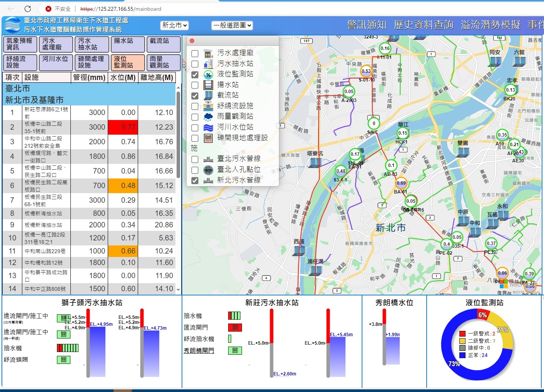Click the 0.69 orange marker BA-01
Screen dimensions: 544x392
click(x=401, y=183)
